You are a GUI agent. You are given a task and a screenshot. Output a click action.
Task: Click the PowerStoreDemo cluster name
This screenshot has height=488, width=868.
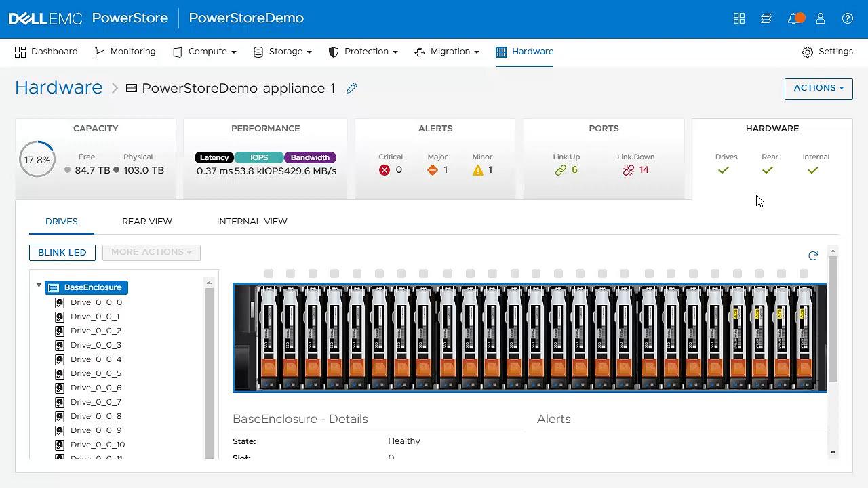[x=246, y=18]
